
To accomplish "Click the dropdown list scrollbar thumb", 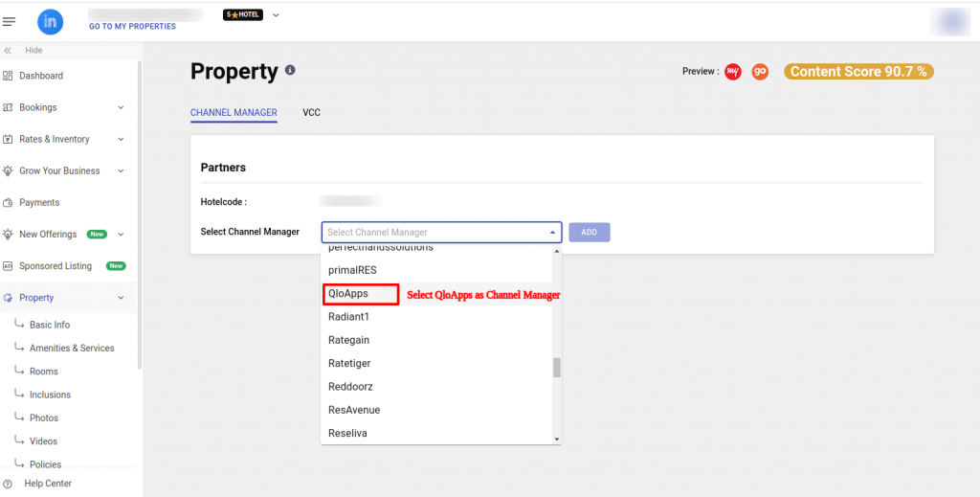I will point(557,368).
